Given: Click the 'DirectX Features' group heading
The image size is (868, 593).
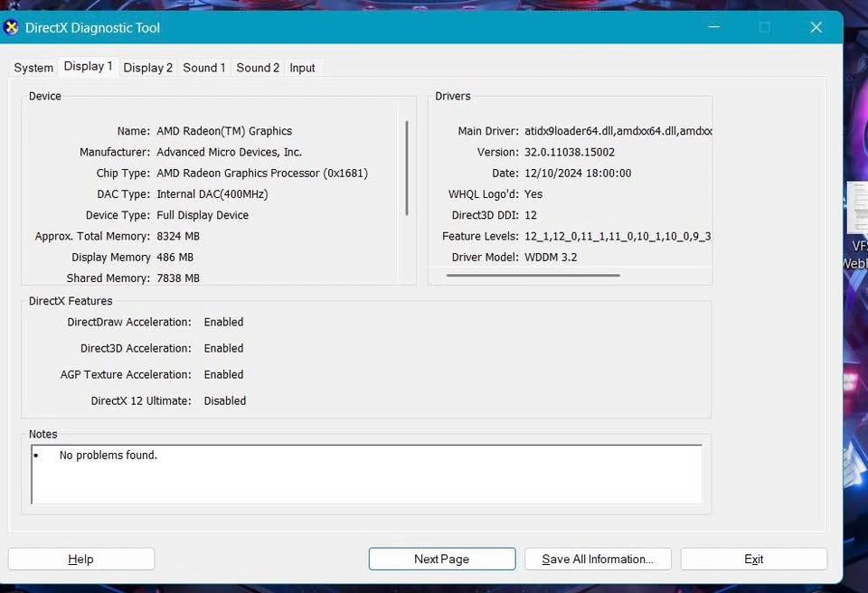Looking at the screenshot, I should coord(71,301).
